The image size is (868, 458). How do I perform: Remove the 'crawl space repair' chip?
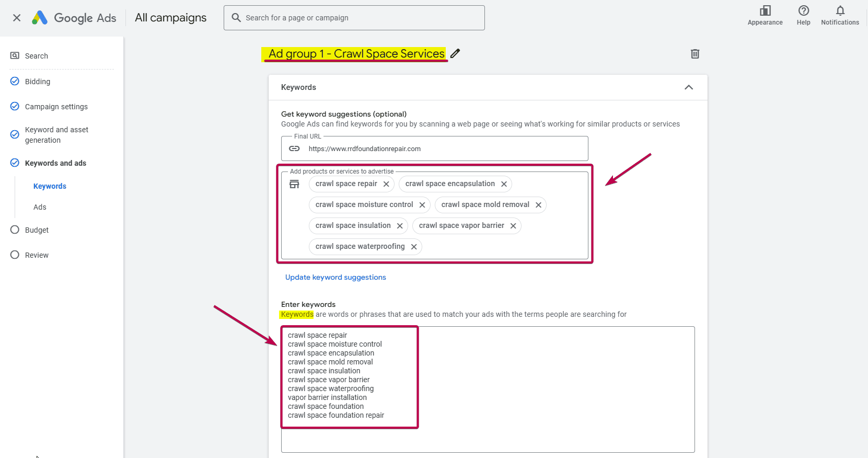(386, 184)
